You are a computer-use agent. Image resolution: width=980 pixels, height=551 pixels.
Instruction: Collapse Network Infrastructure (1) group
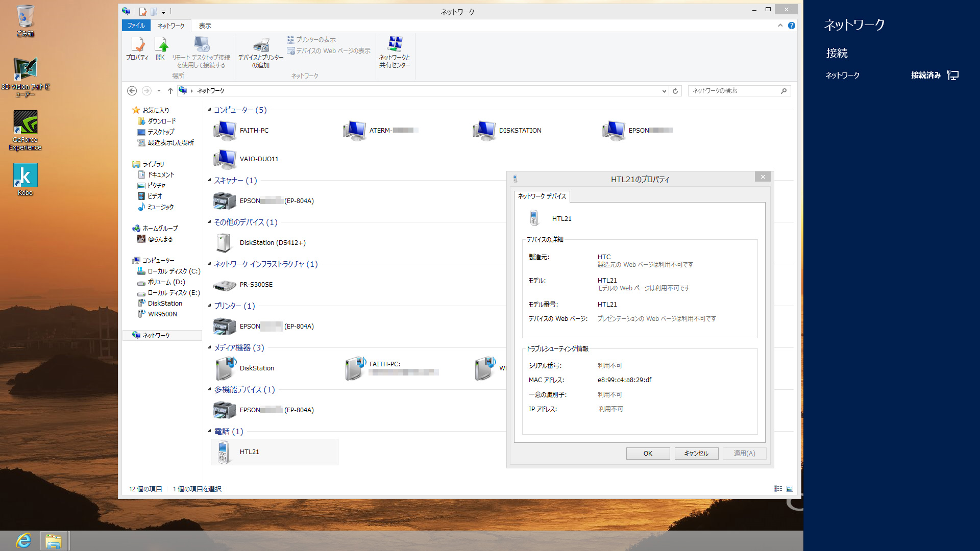click(x=209, y=264)
